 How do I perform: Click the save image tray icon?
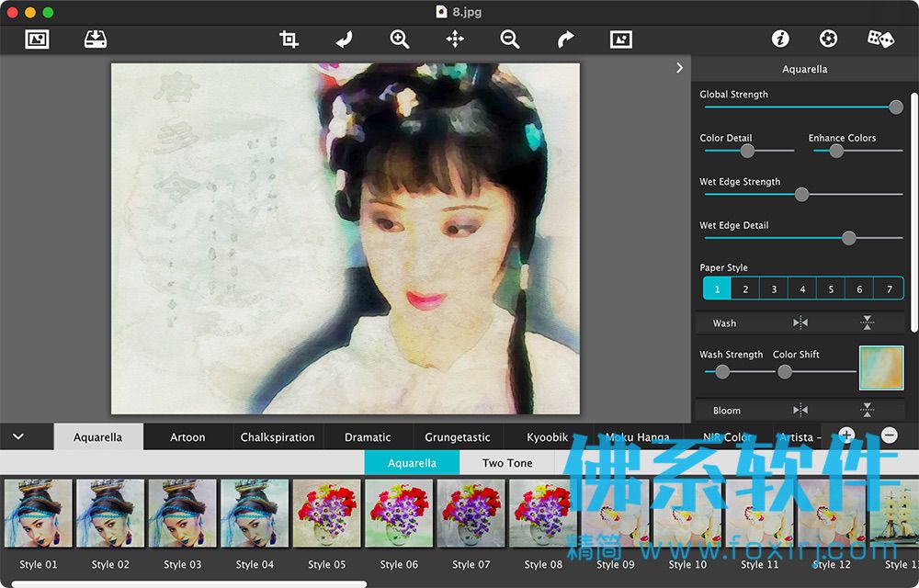click(x=95, y=40)
